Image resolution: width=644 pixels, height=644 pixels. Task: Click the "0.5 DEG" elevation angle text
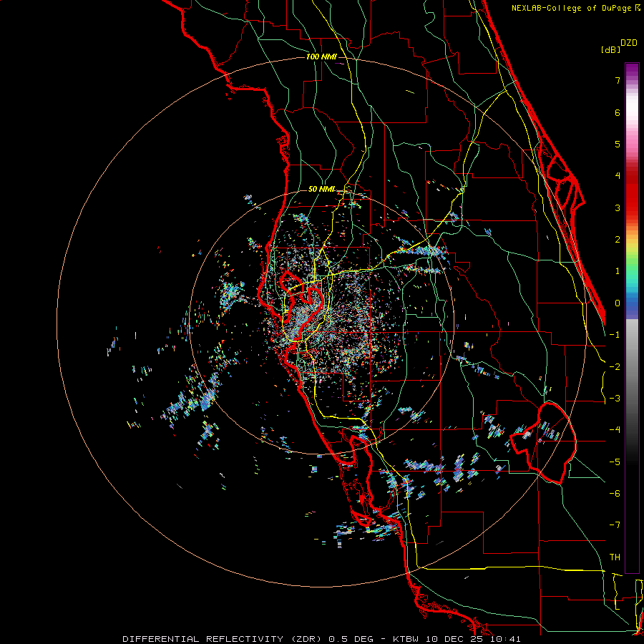351,639
